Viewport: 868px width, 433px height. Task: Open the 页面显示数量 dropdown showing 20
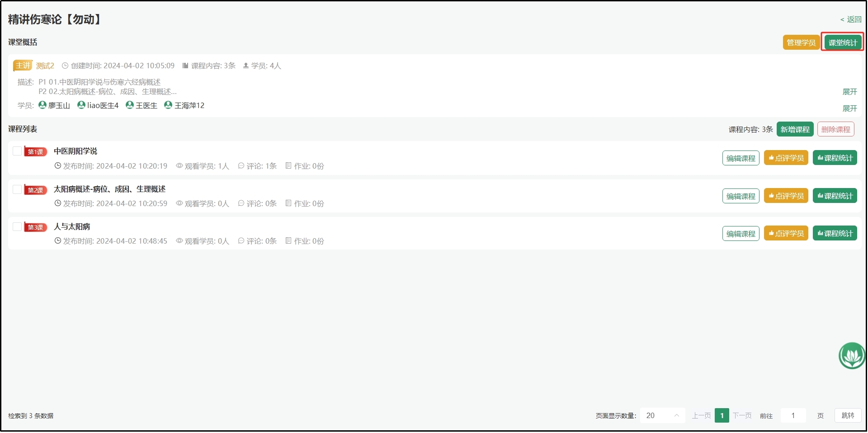[x=662, y=416]
